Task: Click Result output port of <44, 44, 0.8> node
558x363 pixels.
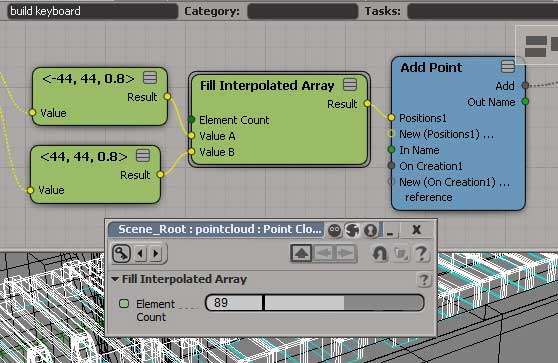Action: click(x=160, y=174)
